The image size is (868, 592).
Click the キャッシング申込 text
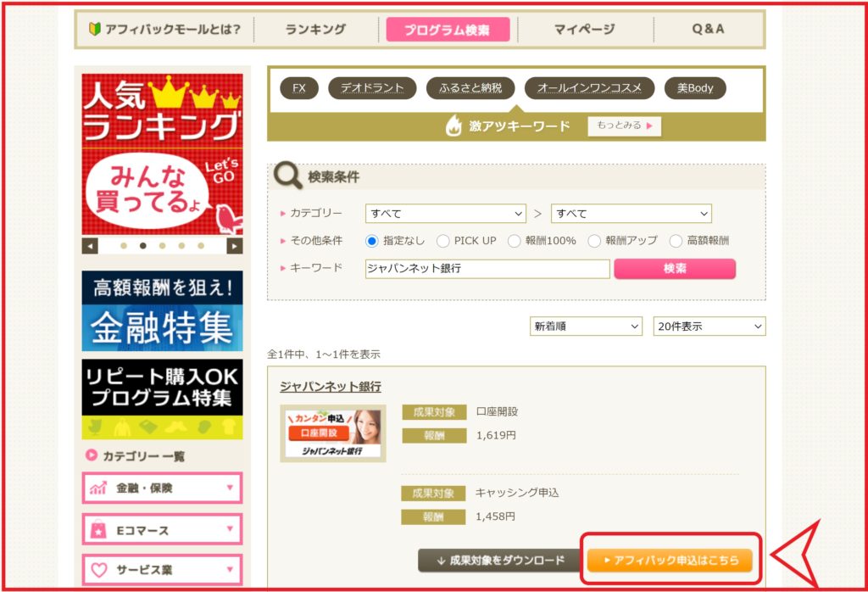517,492
